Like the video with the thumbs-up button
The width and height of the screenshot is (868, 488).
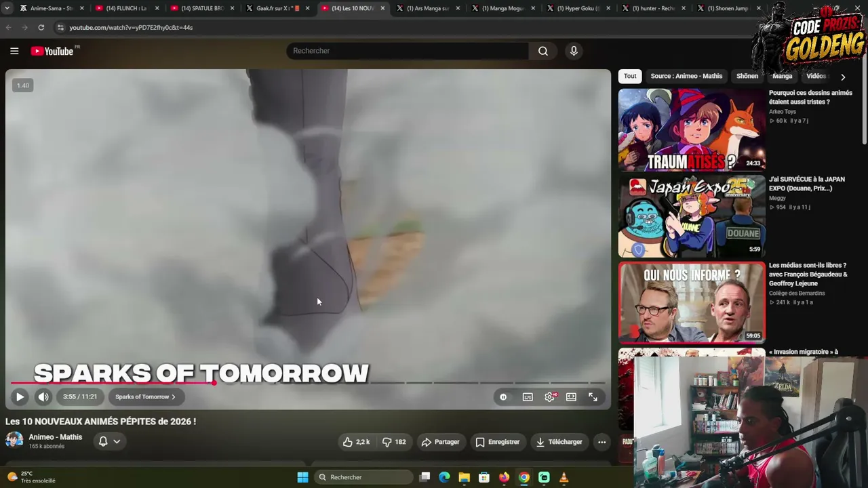[357, 442]
